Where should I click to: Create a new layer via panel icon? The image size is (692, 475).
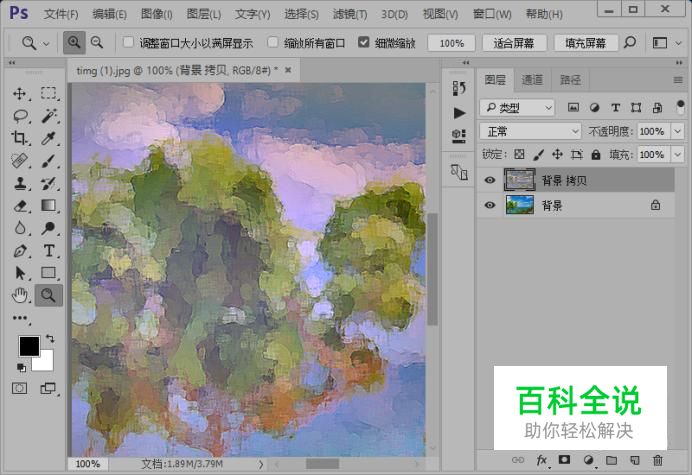click(634, 460)
